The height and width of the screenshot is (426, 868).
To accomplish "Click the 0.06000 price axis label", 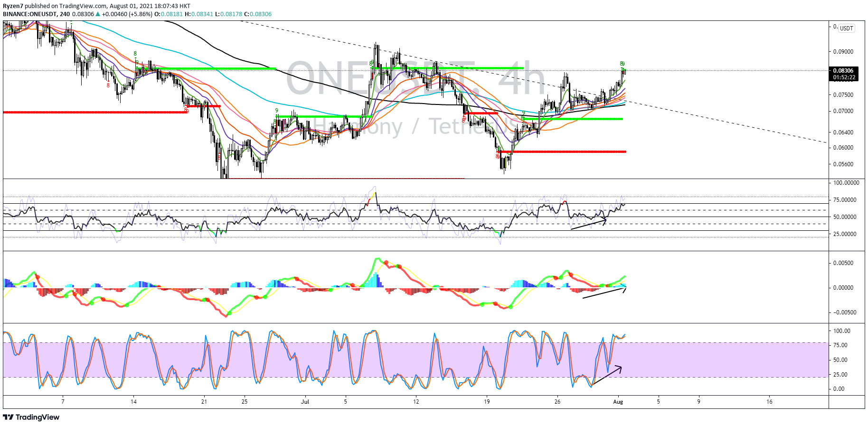I will click(843, 148).
